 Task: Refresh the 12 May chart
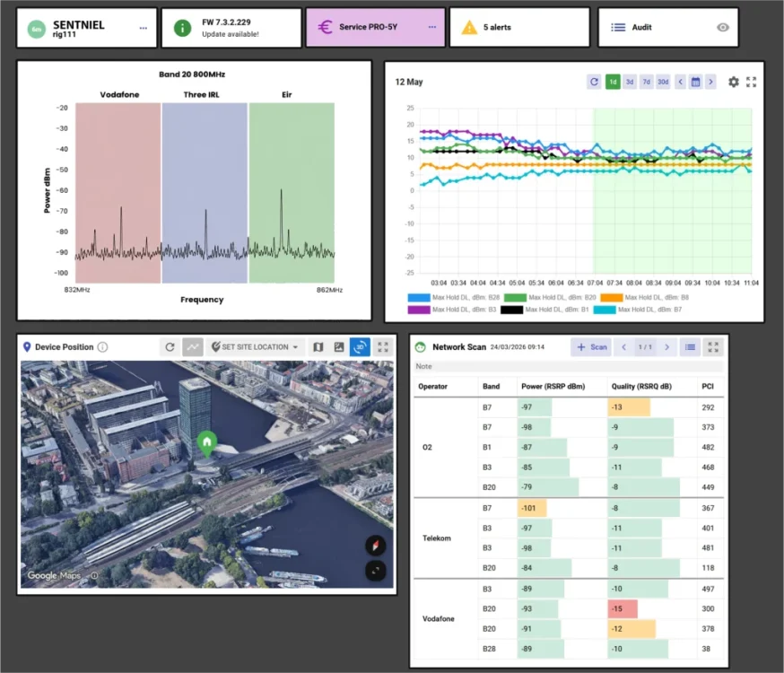coord(594,82)
